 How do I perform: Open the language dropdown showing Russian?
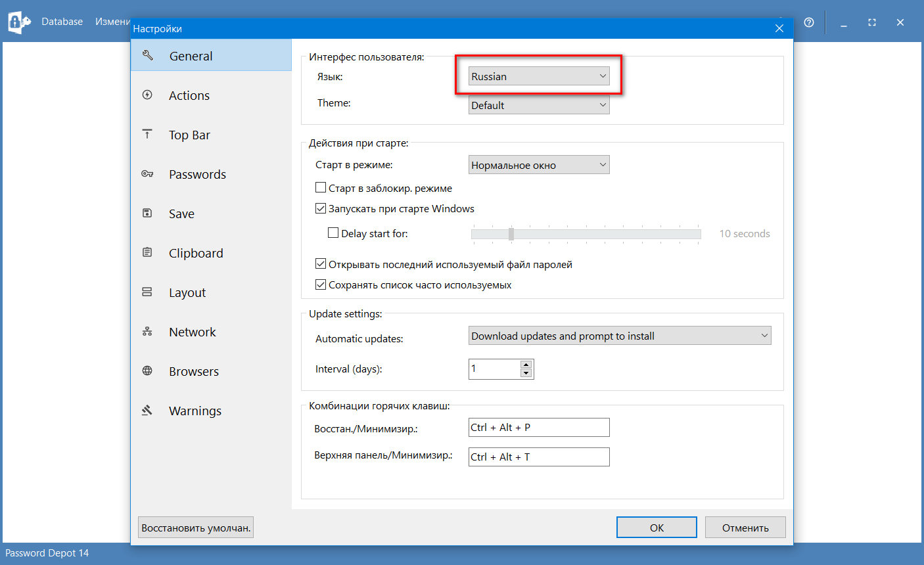point(538,76)
